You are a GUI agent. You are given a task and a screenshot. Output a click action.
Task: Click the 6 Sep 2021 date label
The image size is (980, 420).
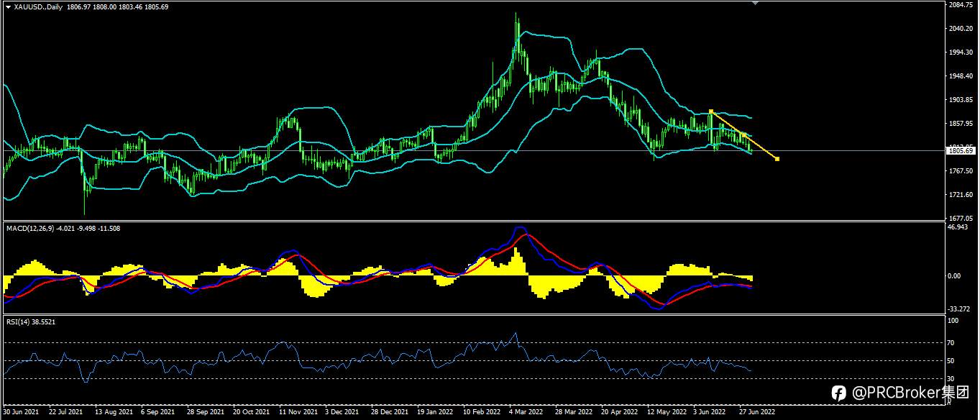157,413
